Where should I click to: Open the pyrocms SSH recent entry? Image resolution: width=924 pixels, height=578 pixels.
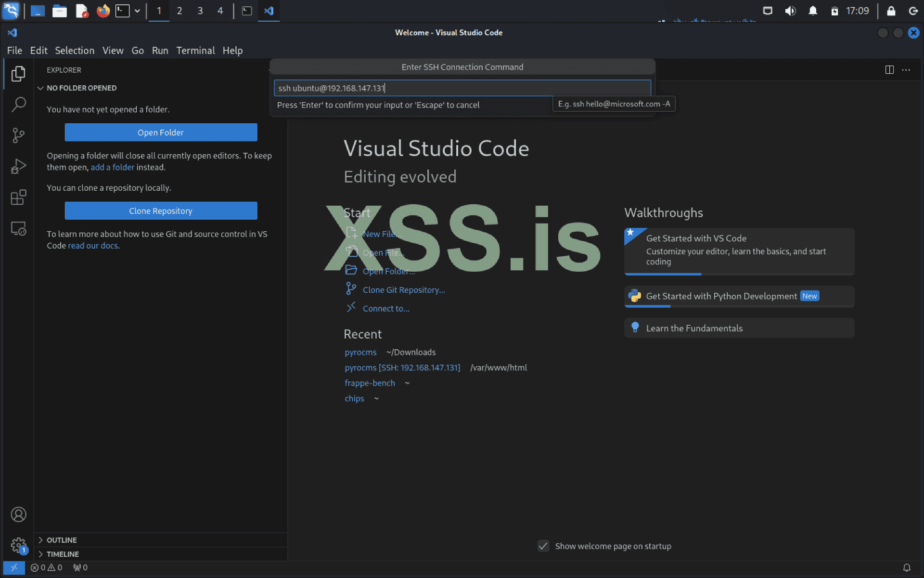pos(402,368)
